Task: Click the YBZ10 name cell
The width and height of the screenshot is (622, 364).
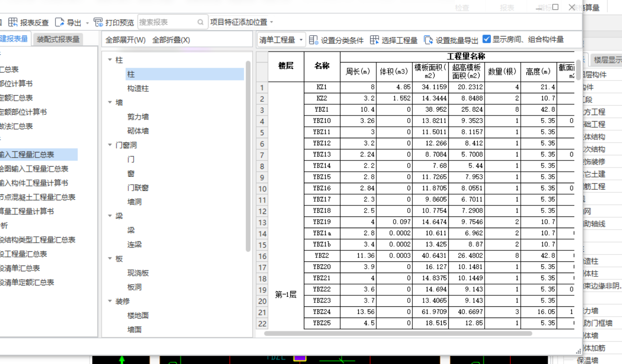Action: [322, 121]
